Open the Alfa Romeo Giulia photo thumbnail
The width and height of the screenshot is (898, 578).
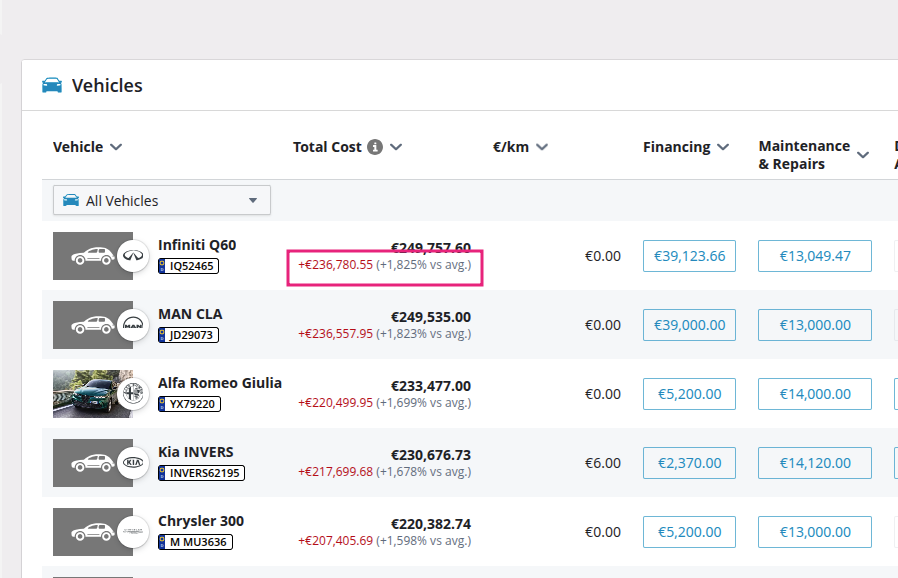(x=93, y=394)
